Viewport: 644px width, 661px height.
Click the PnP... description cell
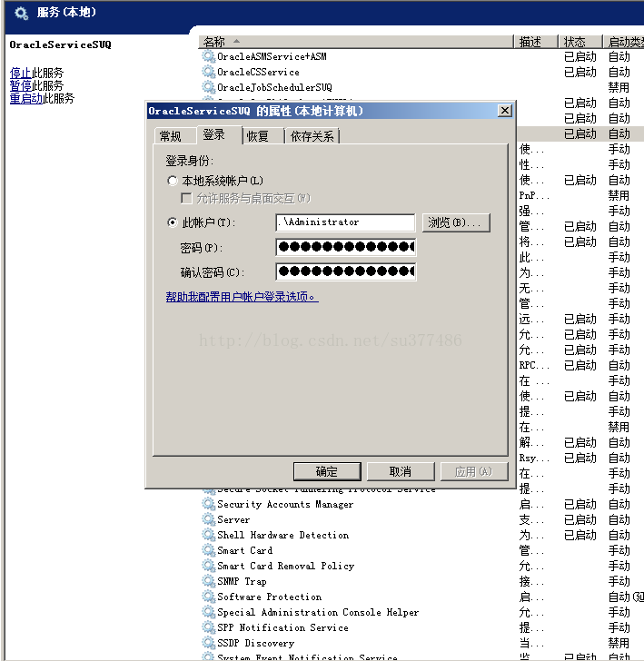(534, 195)
